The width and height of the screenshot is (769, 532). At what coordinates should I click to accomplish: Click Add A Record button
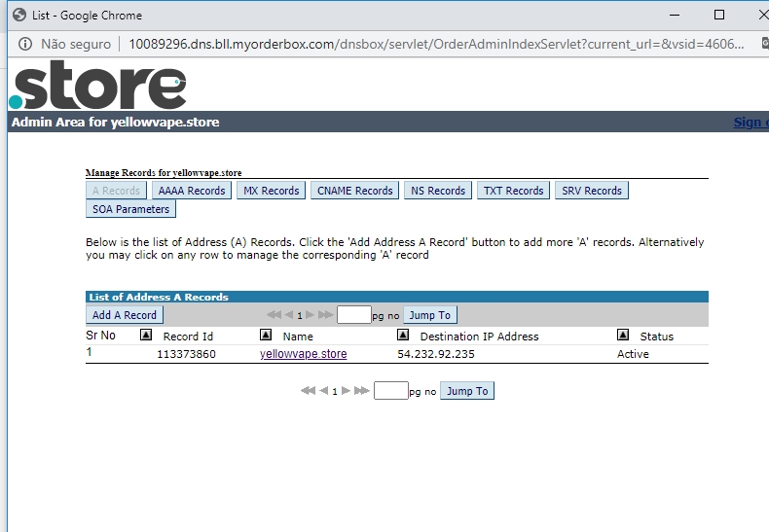pyautogui.click(x=125, y=315)
